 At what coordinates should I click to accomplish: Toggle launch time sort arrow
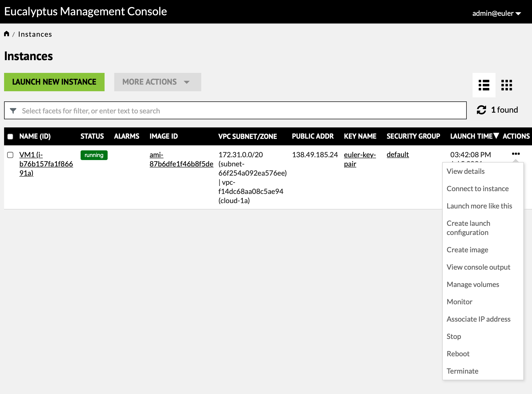coord(496,136)
